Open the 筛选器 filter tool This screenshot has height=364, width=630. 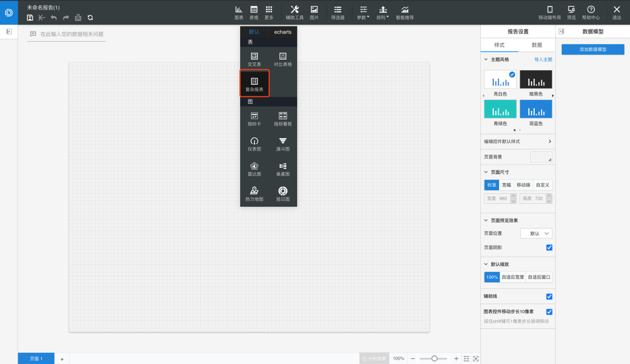point(338,12)
